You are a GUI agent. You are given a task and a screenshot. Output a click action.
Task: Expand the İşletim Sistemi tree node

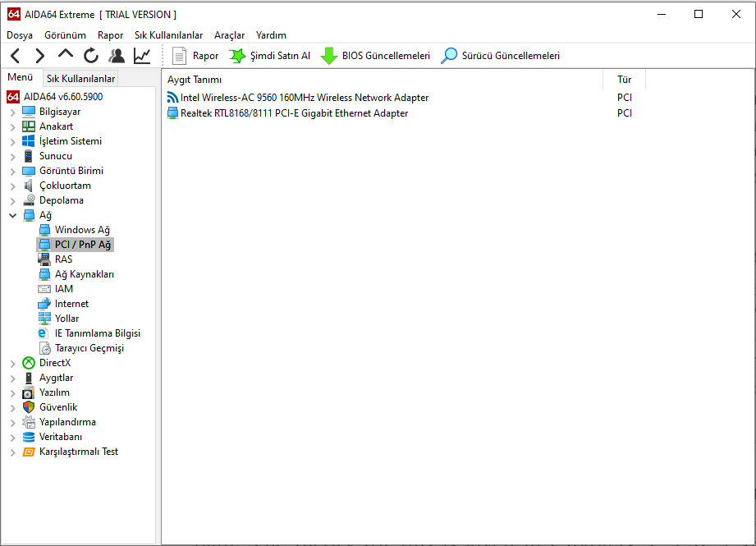(x=12, y=142)
